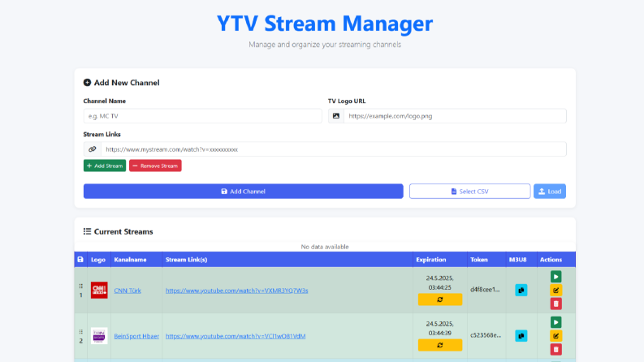Edit the BeinSport Hbaer channel
The image size is (644, 362).
(555, 336)
